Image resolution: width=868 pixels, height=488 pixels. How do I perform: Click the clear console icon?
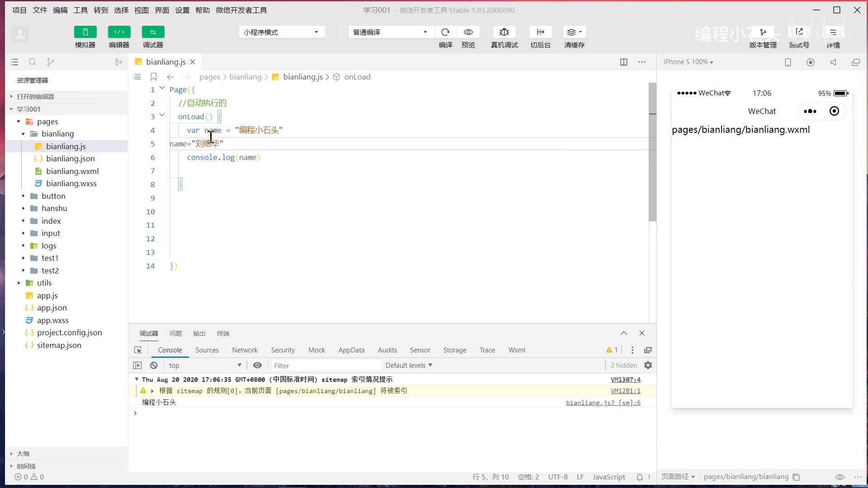(154, 366)
